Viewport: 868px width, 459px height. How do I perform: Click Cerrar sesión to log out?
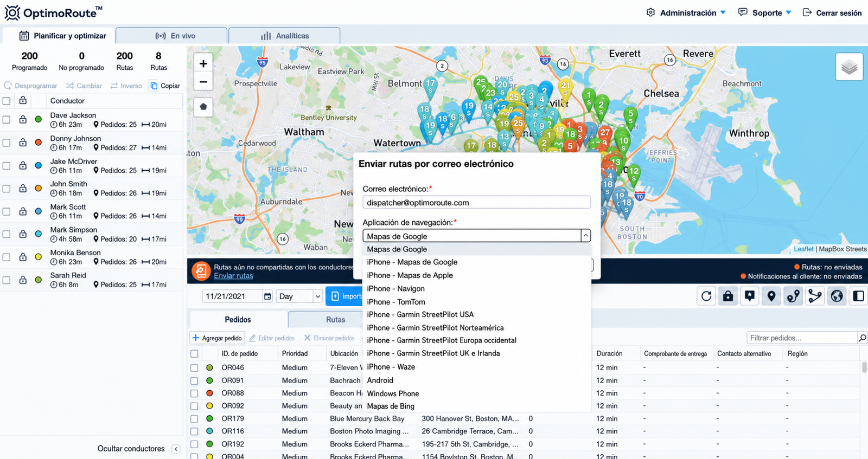pyautogui.click(x=832, y=12)
